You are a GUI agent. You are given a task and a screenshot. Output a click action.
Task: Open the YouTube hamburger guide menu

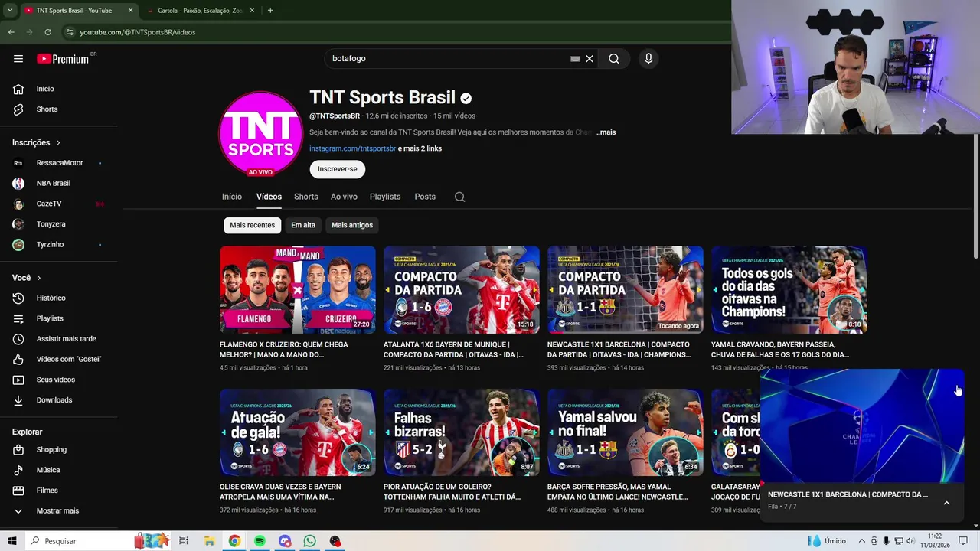click(x=18, y=59)
